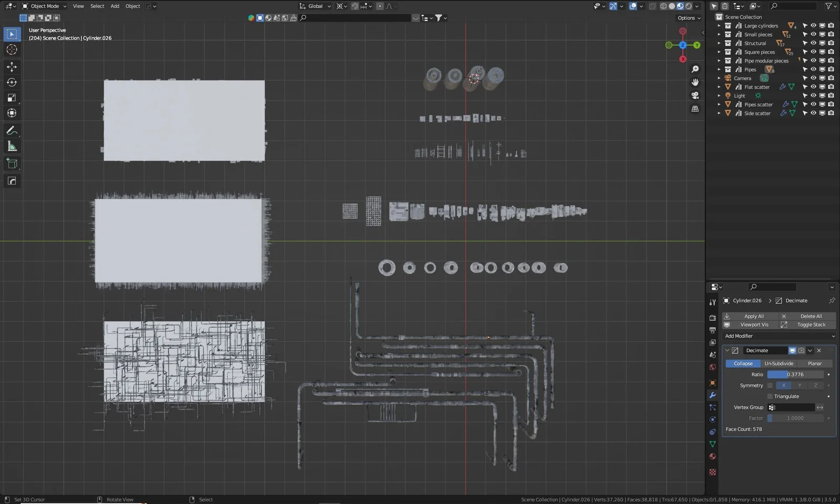Select the Scale tool
Screen dimensions: 840x504
pos(12,98)
